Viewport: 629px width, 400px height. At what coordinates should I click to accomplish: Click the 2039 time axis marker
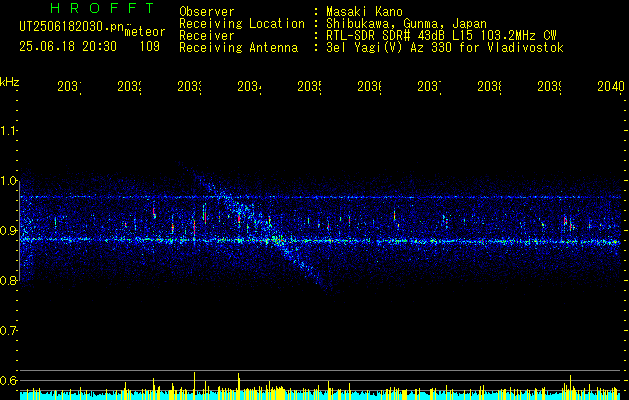click(550, 86)
